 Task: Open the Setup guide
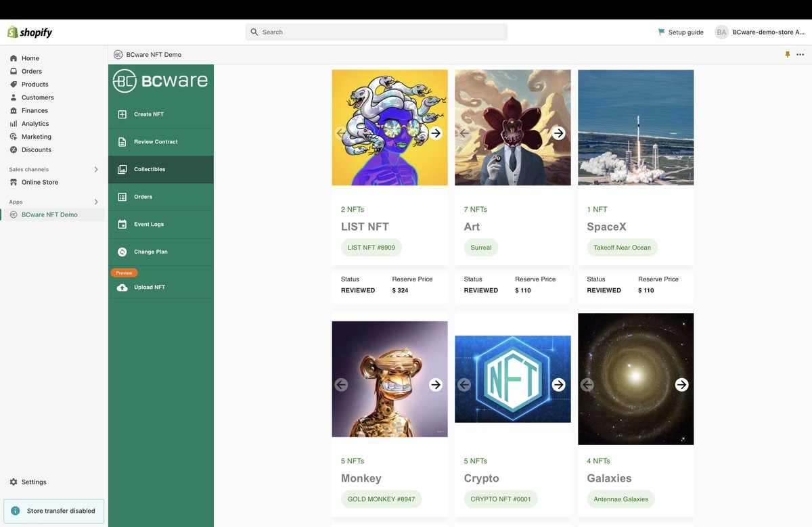(681, 32)
